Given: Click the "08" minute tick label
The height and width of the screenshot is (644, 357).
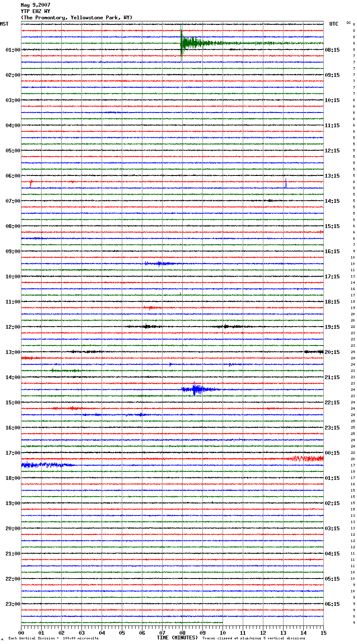Looking at the screenshot, I should 183,633.
